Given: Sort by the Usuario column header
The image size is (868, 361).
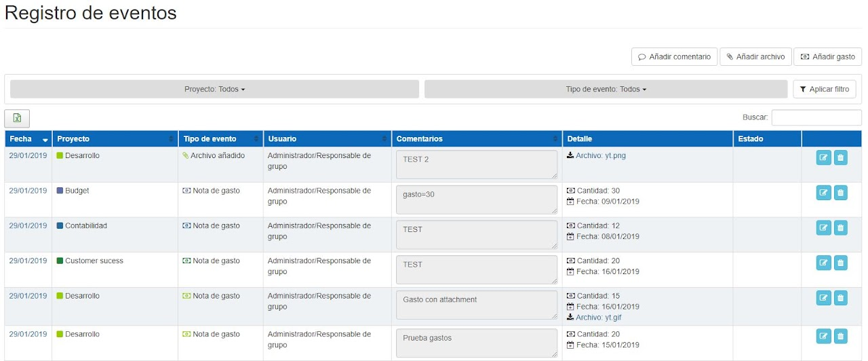Looking at the screenshot, I should point(327,139).
